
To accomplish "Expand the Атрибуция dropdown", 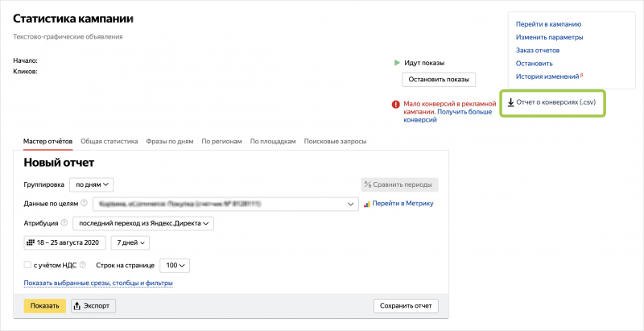I will tap(143, 223).
